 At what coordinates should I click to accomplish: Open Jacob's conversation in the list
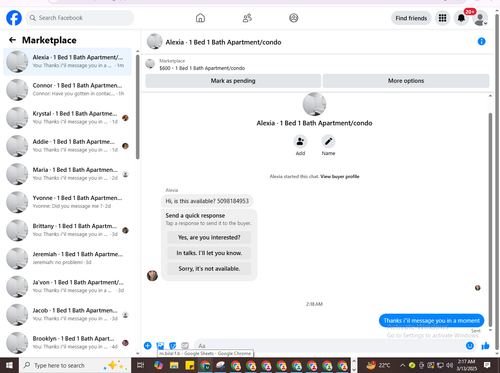click(x=68, y=314)
